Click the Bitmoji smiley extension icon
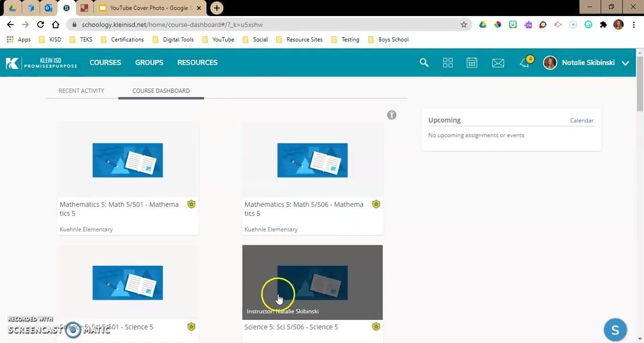Screen dimensions: 644x343 (x=513, y=25)
